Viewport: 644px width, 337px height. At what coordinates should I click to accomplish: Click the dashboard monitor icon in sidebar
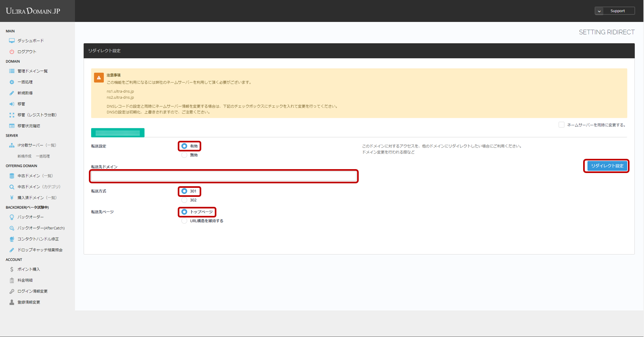tap(12, 41)
